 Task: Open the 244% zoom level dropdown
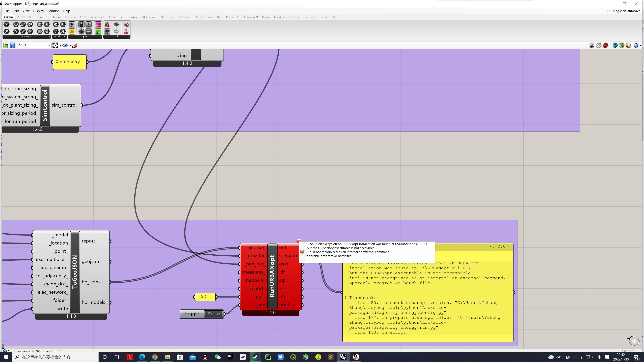click(x=49, y=45)
